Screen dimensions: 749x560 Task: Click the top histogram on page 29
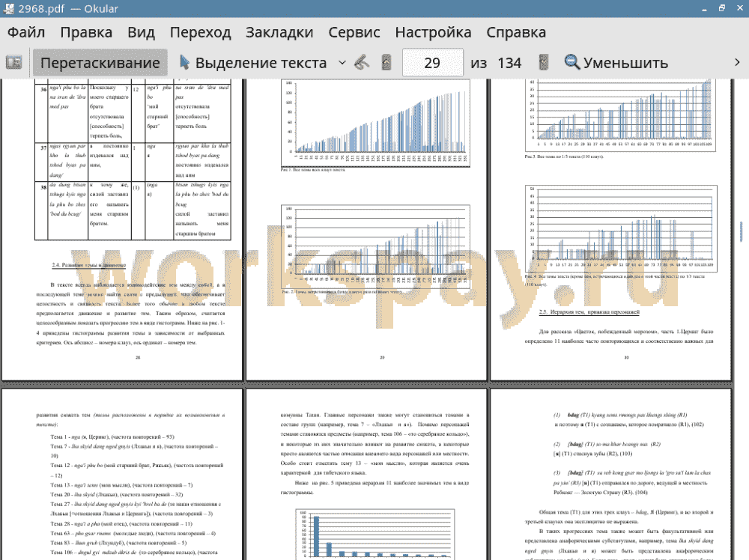pos(375,124)
